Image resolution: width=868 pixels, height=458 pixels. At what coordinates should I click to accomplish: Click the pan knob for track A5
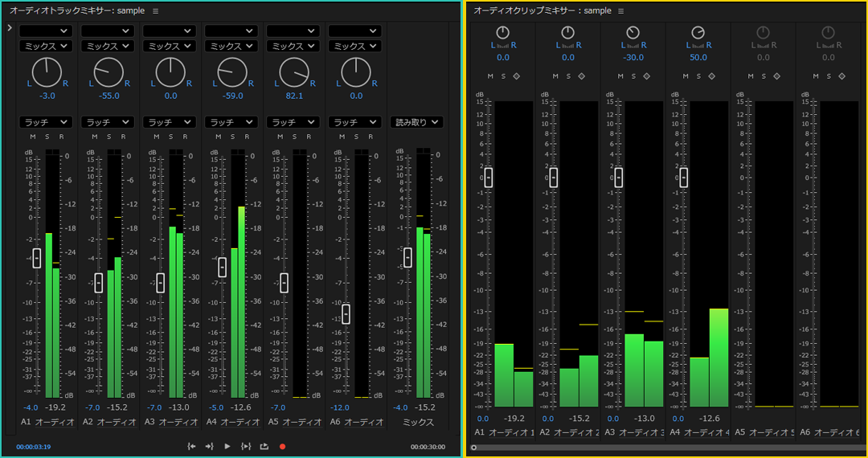[x=293, y=73]
